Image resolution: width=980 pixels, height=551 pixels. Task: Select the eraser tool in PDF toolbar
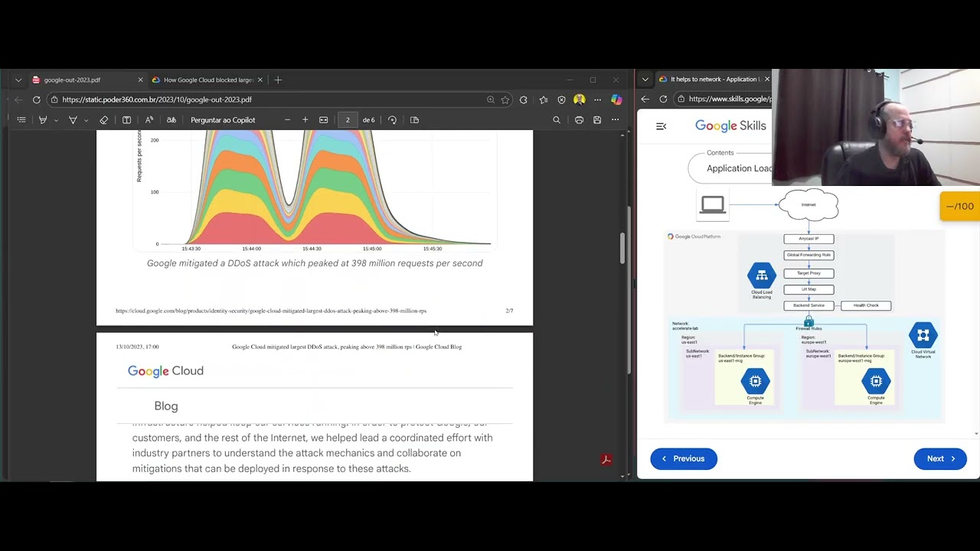[x=104, y=120]
